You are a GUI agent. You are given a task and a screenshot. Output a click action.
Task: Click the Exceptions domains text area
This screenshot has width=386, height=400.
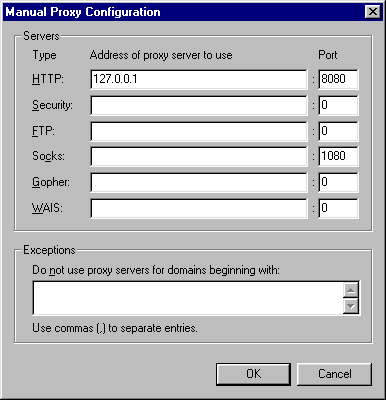coord(188,298)
